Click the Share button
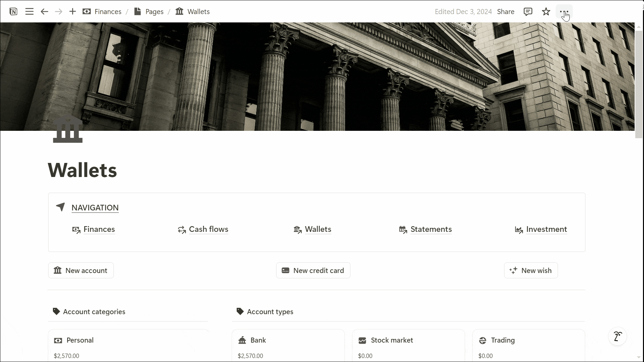 pos(505,12)
